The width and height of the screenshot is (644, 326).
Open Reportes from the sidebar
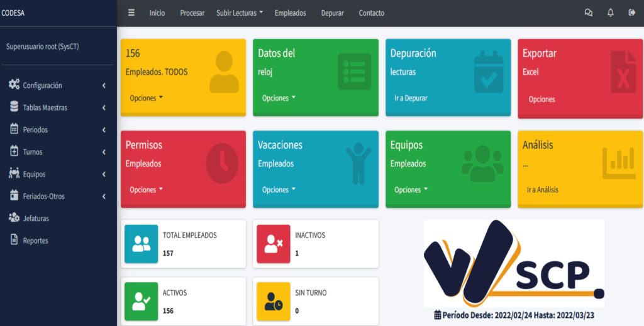coord(35,241)
